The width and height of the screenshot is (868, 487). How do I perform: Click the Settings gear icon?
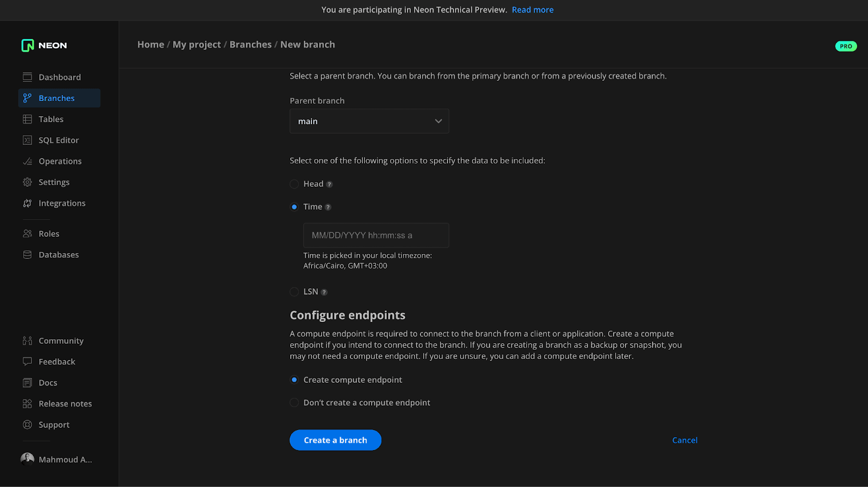(27, 182)
